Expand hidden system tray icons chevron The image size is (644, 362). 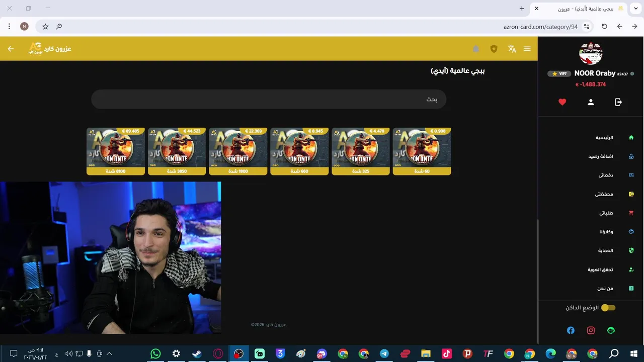pos(109,354)
